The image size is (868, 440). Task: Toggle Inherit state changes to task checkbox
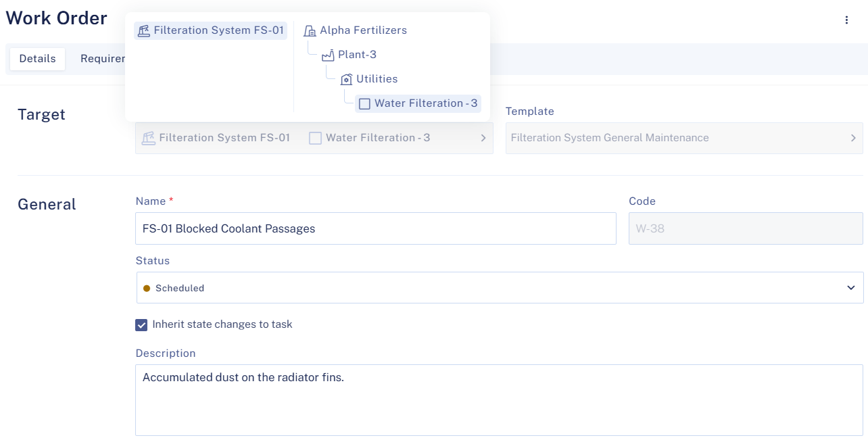click(x=141, y=324)
